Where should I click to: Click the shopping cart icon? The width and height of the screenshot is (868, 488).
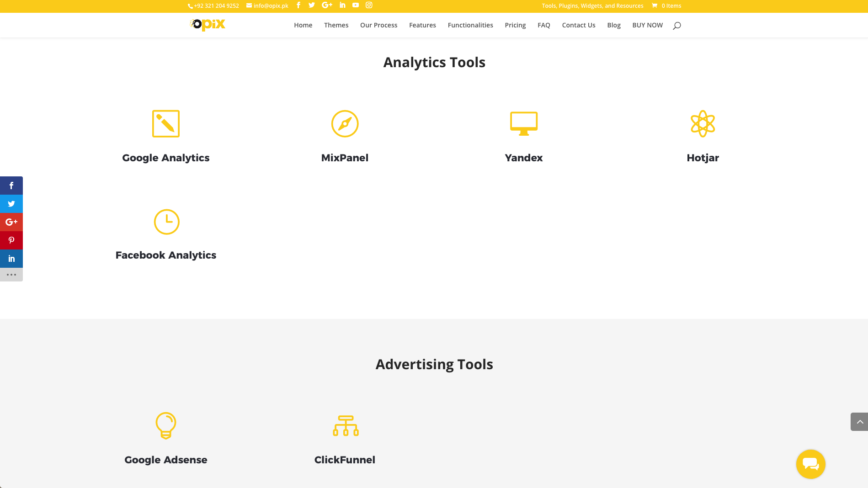click(655, 5)
